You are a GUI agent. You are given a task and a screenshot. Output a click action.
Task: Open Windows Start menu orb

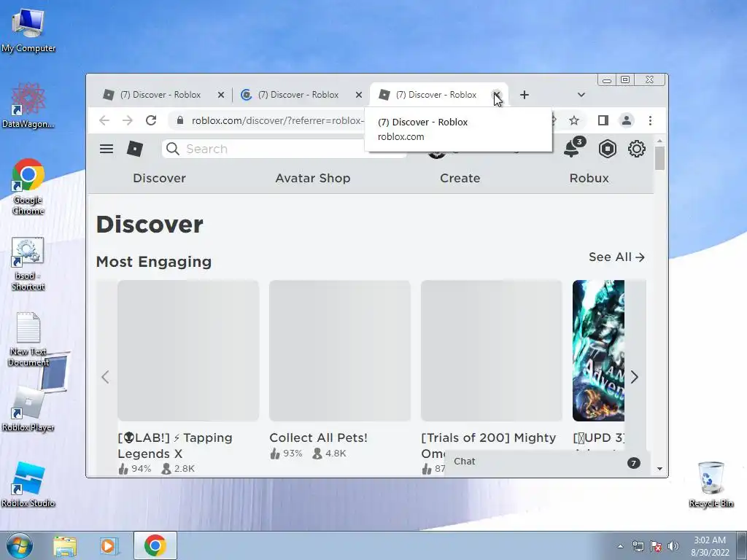(x=20, y=545)
